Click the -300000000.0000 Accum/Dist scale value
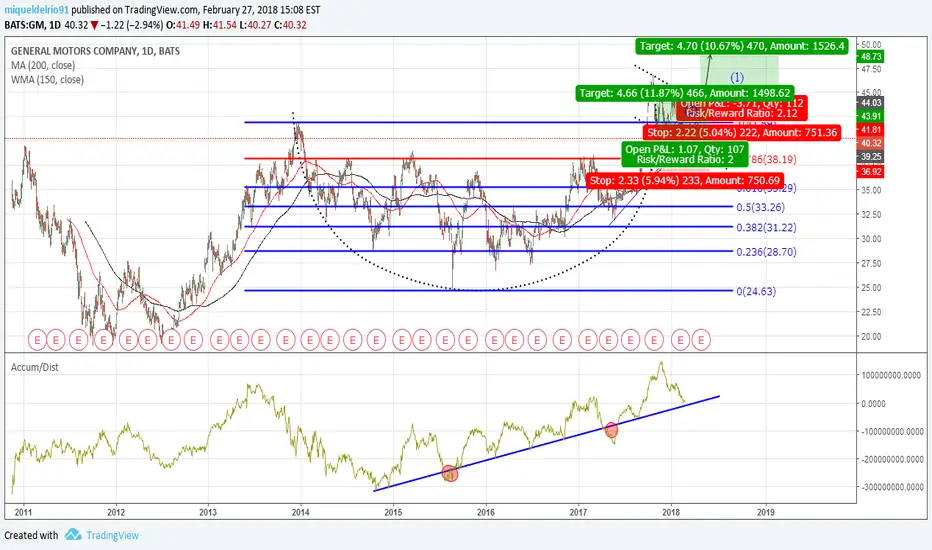This screenshot has width=932, height=550. pos(892,487)
